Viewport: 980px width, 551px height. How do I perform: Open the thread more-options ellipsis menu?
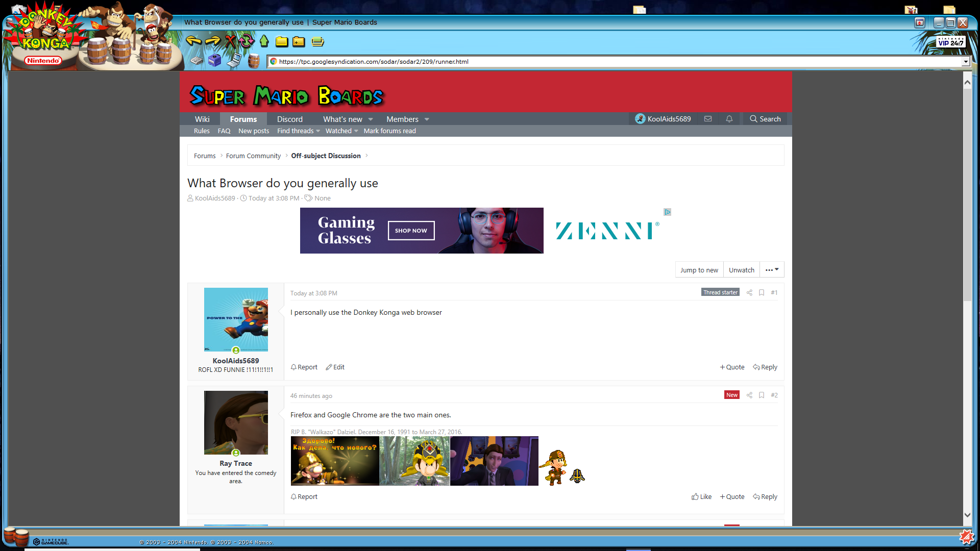772,269
